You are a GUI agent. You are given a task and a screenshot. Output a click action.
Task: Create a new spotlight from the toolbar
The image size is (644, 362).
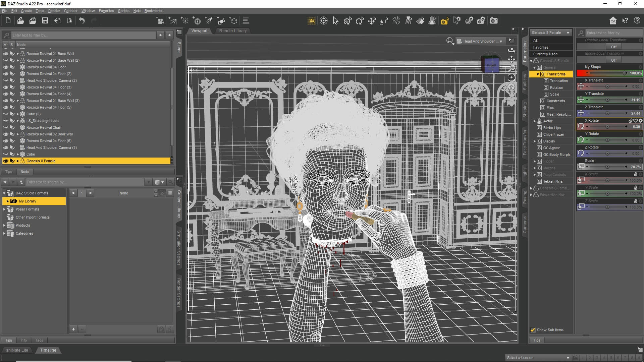click(209, 21)
